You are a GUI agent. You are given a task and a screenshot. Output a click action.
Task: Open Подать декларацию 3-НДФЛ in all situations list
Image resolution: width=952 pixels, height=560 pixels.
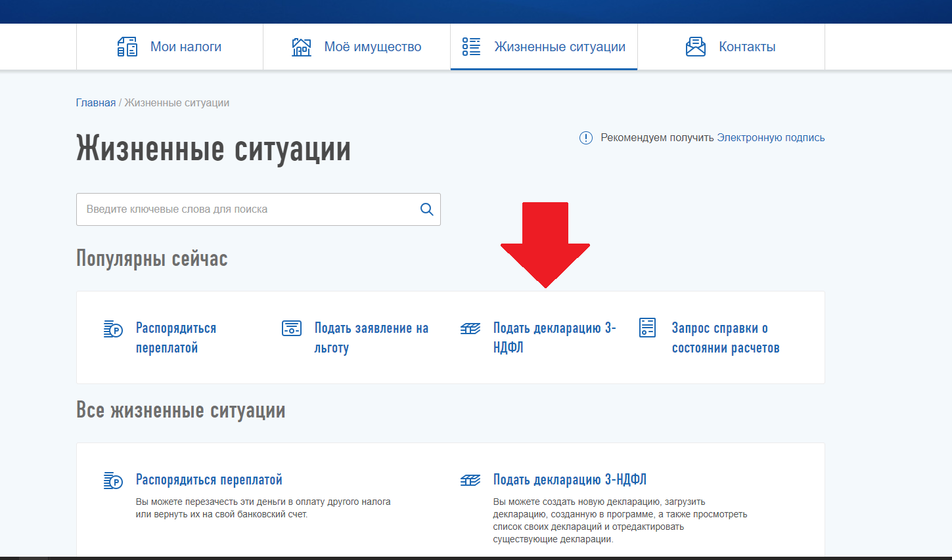pyautogui.click(x=570, y=480)
